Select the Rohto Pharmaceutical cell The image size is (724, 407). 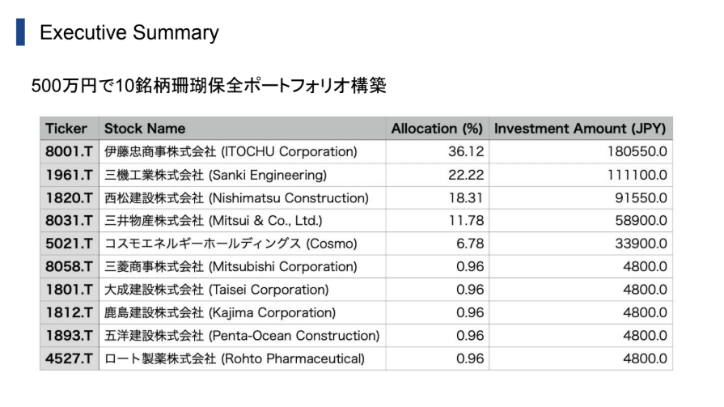point(235,358)
